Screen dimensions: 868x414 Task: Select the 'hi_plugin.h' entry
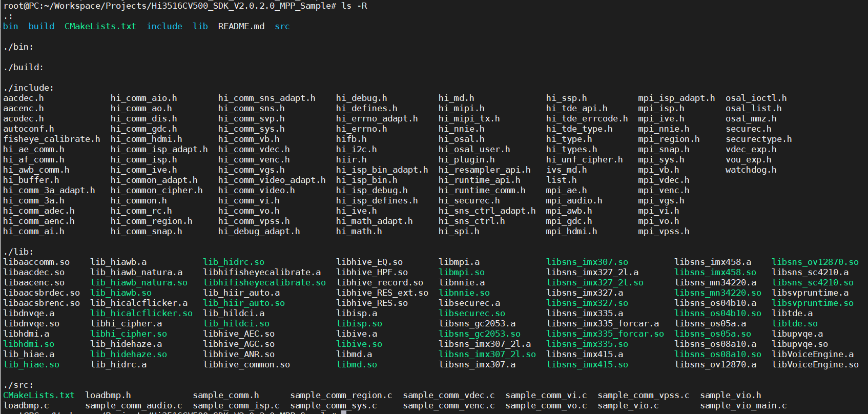(x=467, y=159)
